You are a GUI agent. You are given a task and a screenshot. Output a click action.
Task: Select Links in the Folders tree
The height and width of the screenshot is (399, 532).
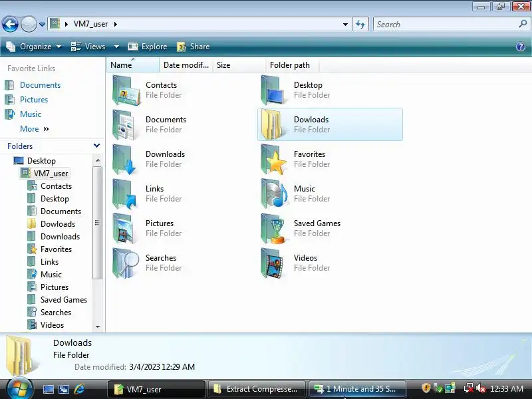(49, 262)
